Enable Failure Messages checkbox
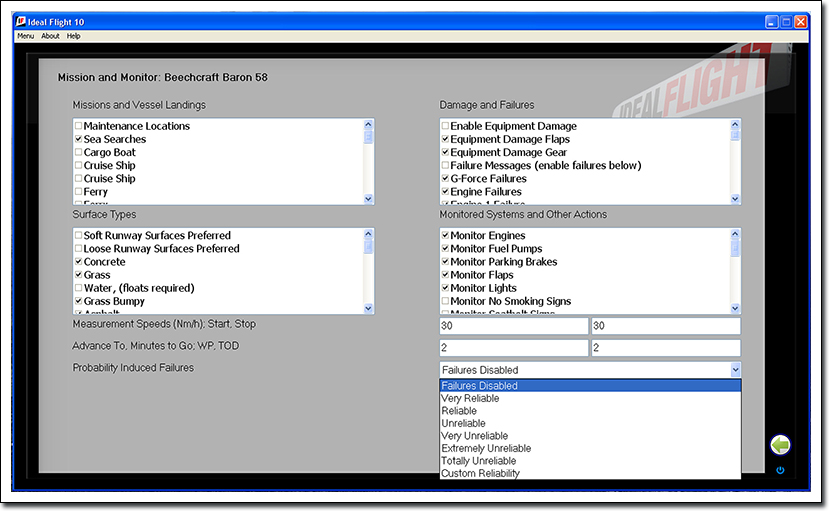 coord(445,165)
